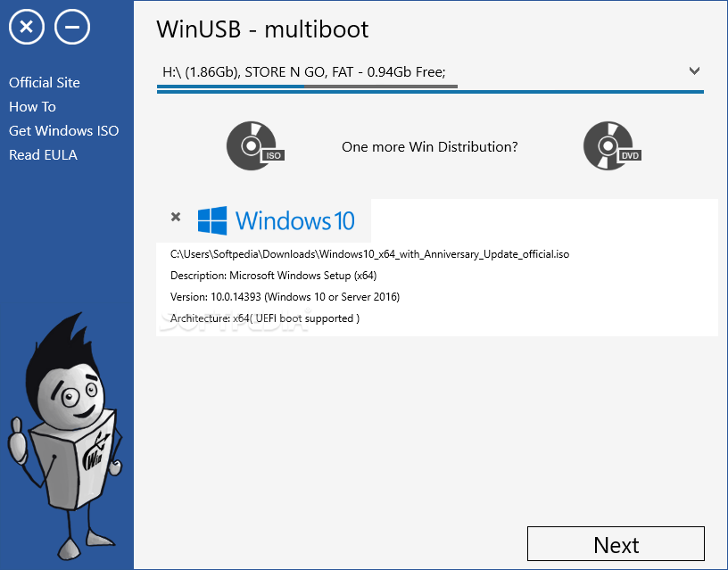Close WinUSB with the round X button

click(27, 27)
